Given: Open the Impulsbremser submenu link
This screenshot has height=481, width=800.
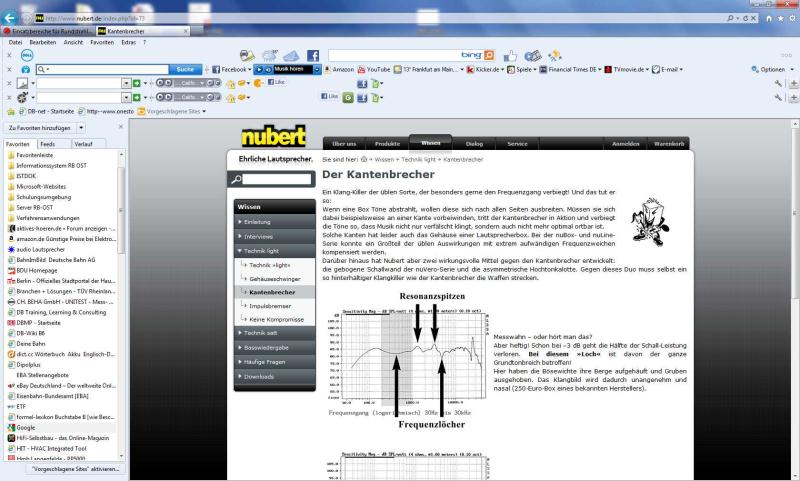Looking at the screenshot, I should pyautogui.click(x=270, y=306).
